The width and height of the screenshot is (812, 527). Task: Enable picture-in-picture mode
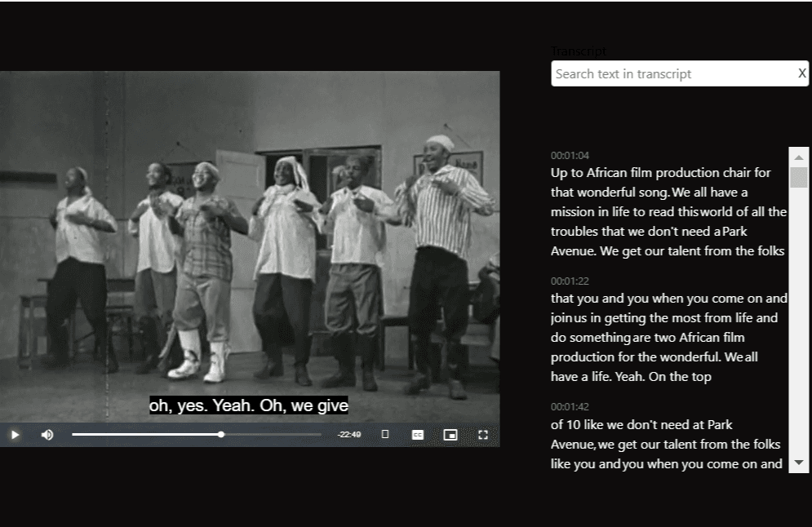[x=450, y=435]
